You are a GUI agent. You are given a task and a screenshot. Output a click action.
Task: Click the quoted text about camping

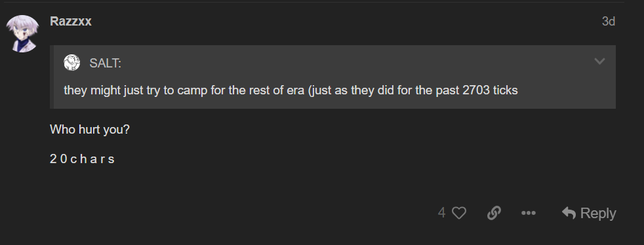(x=291, y=90)
